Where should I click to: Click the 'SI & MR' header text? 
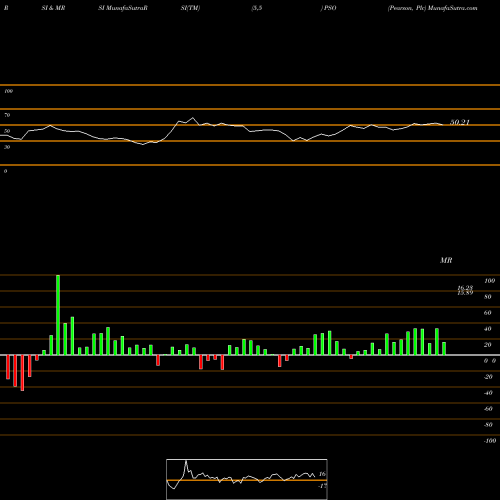pyautogui.click(x=53, y=8)
